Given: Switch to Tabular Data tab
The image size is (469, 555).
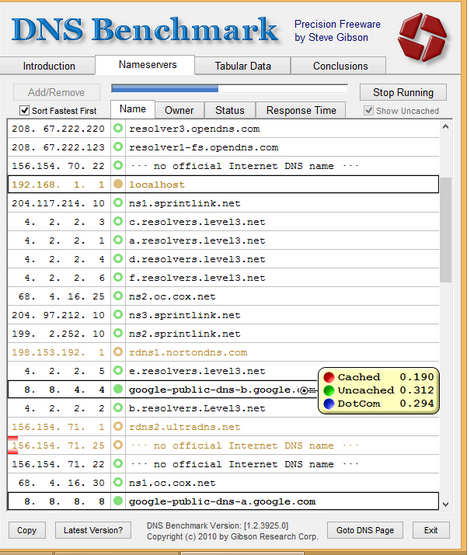Looking at the screenshot, I should [243, 66].
